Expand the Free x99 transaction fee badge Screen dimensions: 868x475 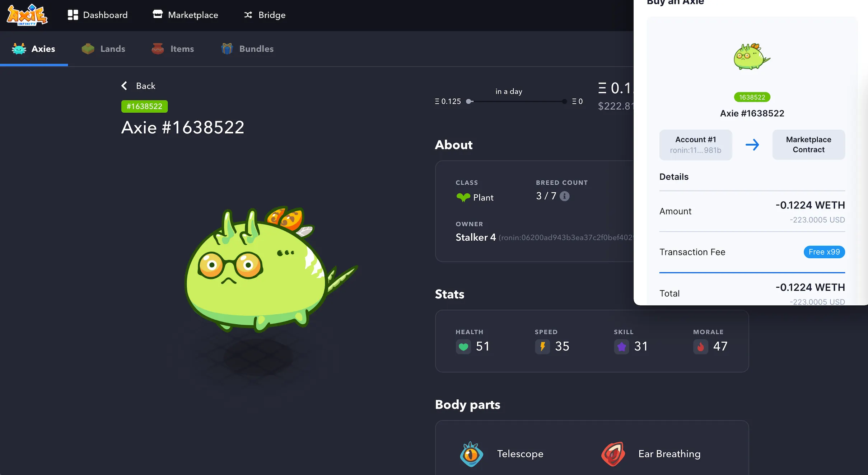pyautogui.click(x=824, y=252)
